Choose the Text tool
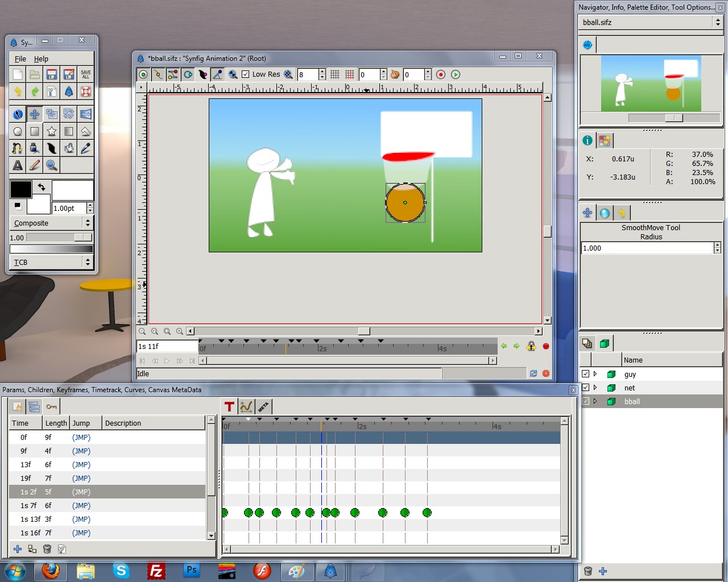728x582 pixels. [x=18, y=165]
